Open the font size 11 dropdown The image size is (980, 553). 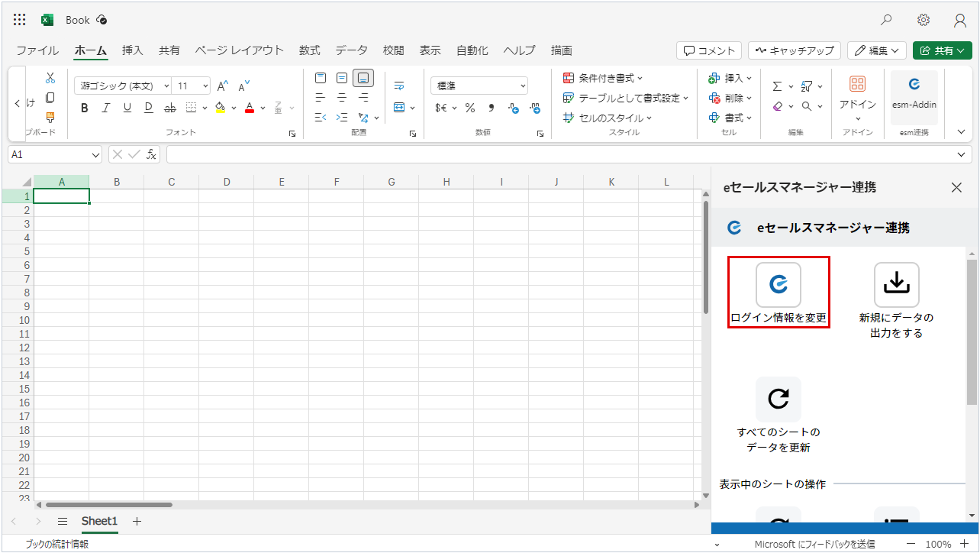click(192, 86)
